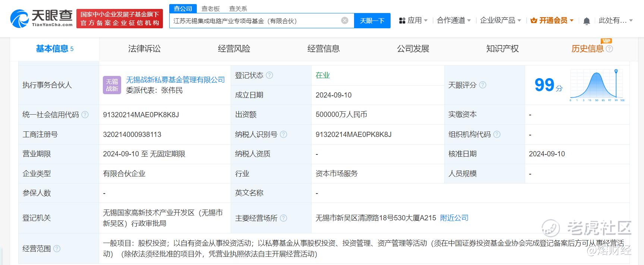
Task: Expand the 合作通道 menu
Action: (x=454, y=20)
